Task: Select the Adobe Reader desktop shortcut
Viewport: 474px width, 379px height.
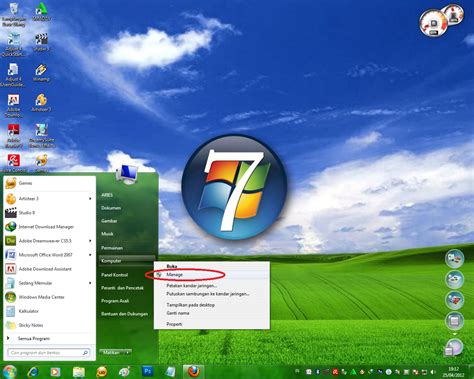Action: [13, 136]
